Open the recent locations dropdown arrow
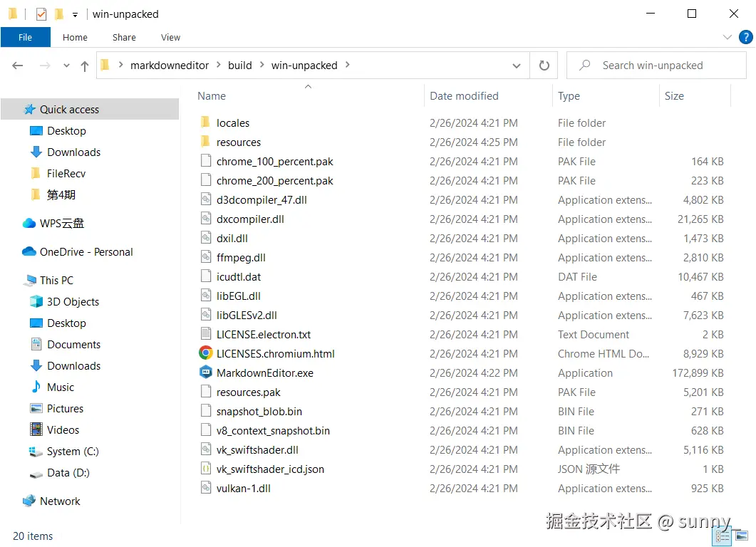 point(66,66)
